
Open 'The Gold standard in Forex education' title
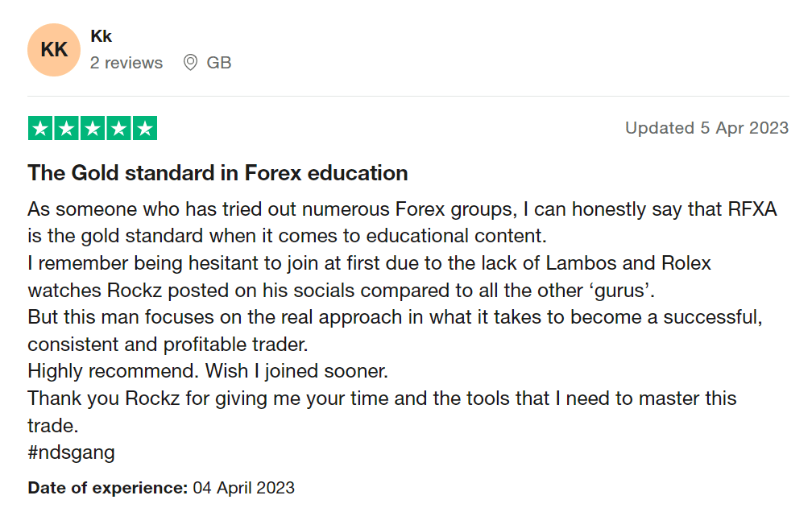pyautogui.click(x=217, y=173)
